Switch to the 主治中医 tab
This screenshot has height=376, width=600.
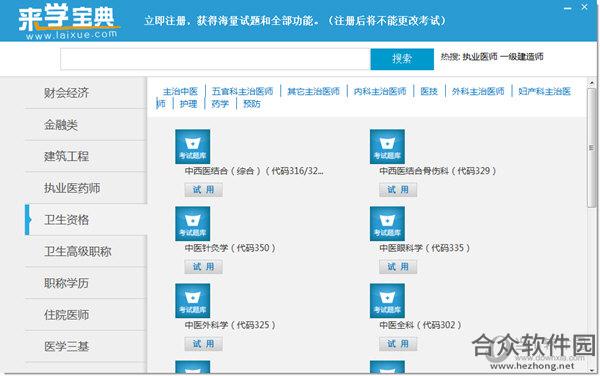tap(180, 91)
